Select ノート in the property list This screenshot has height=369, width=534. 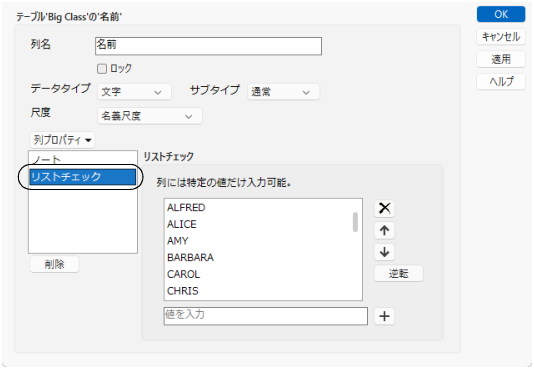pos(83,159)
